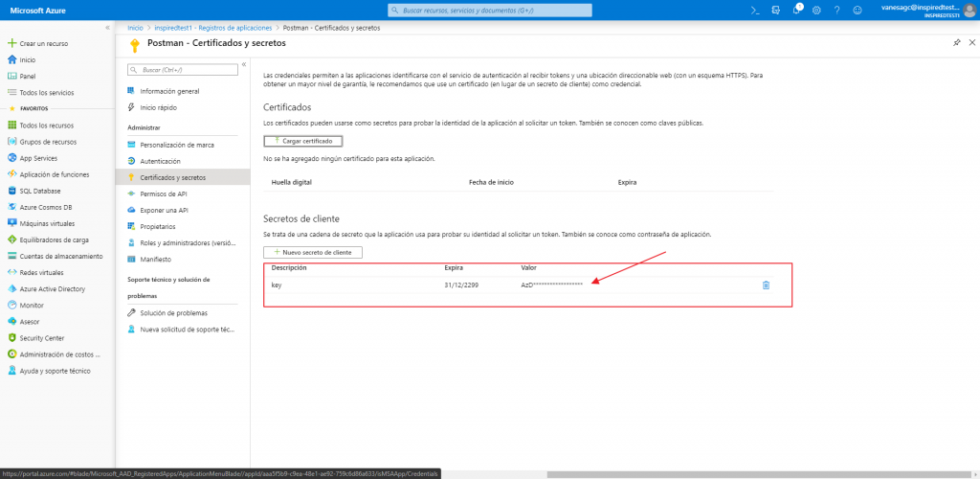The height and width of the screenshot is (479, 980).
Task: Click the help question mark icon
Action: pyautogui.click(x=836, y=10)
